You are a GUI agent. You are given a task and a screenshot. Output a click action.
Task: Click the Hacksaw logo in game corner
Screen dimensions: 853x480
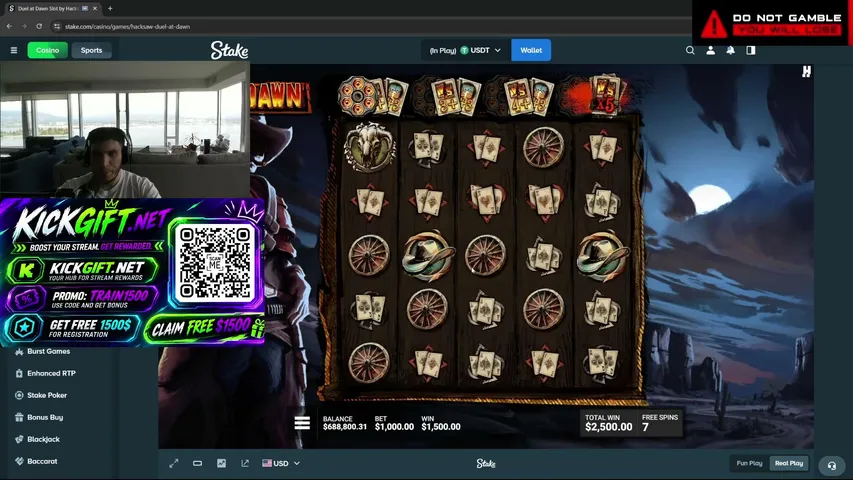[806, 72]
